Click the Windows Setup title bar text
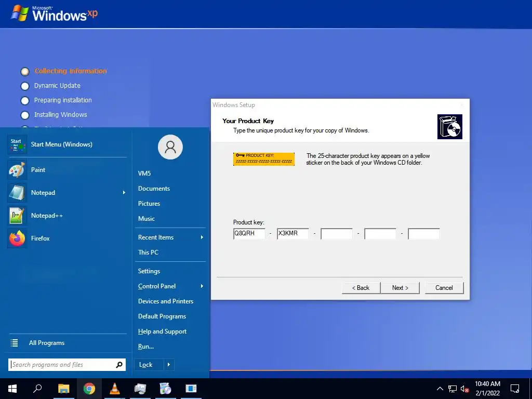This screenshot has width=532, height=399. [234, 105]
